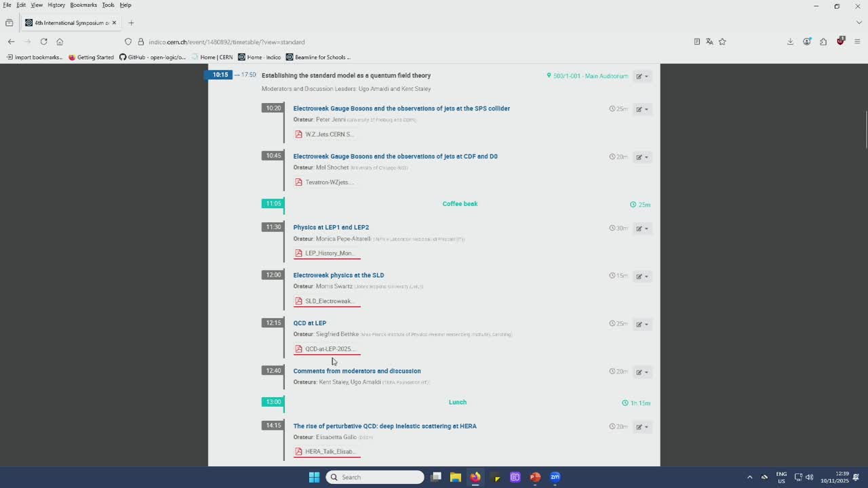Screen dimensions: 868x488
Task: Reload the page with the refresh icon
Action: 43,42
